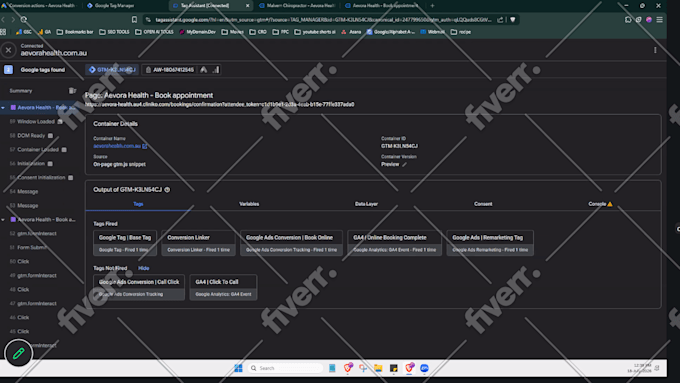The width and height of the screenshot is (680, 383).
Task: Open Google Ads Conversion | Book Online card
Action: (x=291, y=243)
